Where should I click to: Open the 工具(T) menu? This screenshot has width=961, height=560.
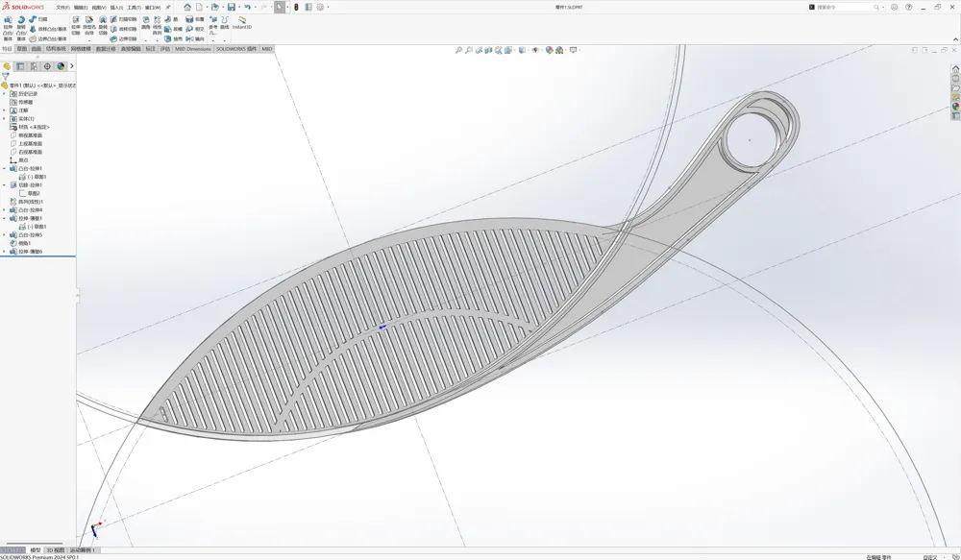click(x=135, y=8)
